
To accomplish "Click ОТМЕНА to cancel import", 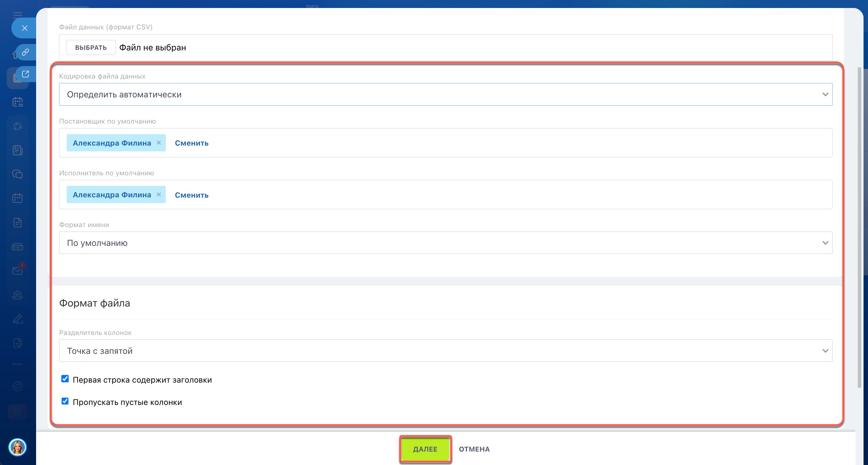I will (474, 449).
